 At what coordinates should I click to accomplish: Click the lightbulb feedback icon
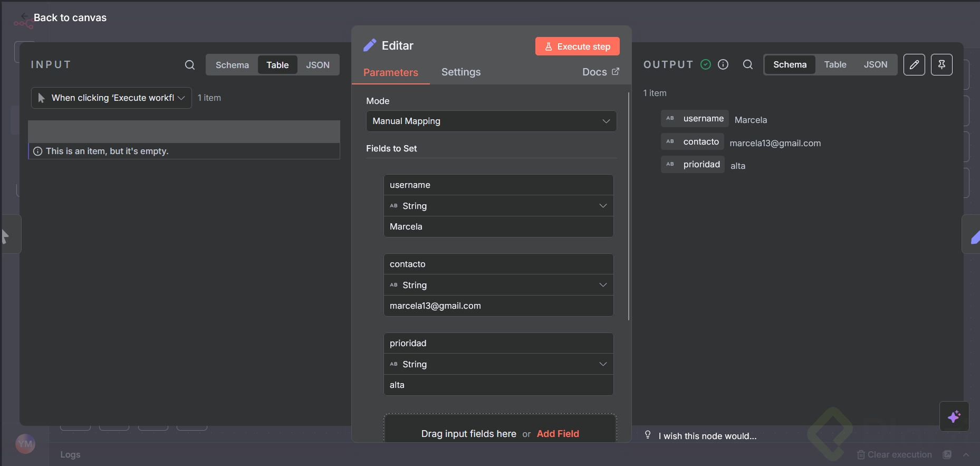[x=648, y=435]
